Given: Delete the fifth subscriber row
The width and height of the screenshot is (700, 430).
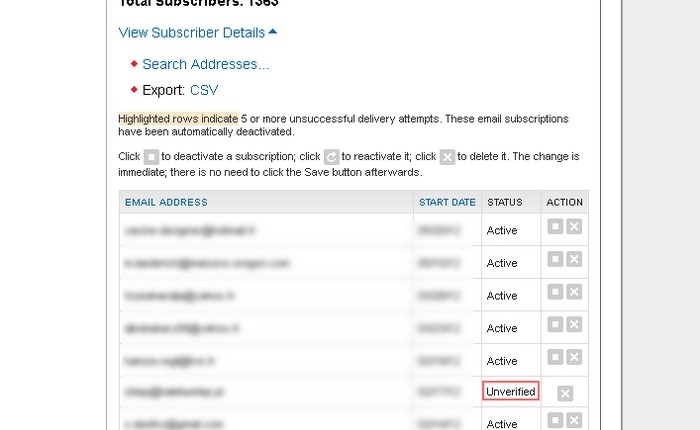Looking at the screenshot, I should [574, 358].
